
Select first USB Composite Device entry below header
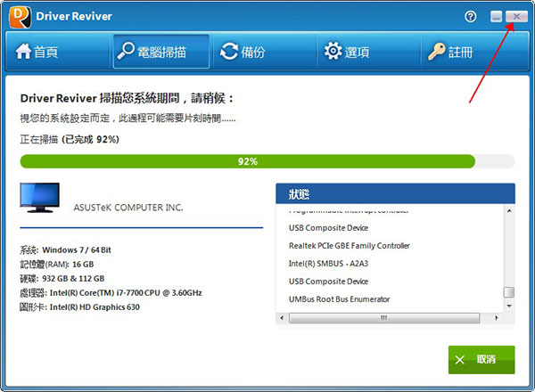point(328,228)
